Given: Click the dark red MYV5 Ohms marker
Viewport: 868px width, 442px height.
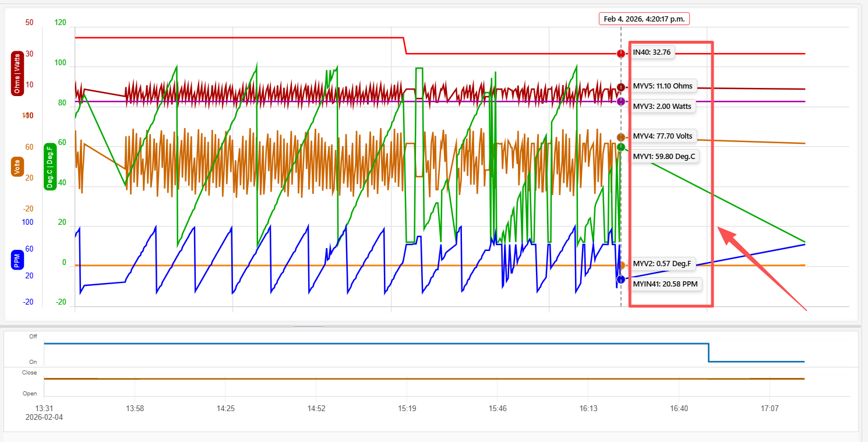Looking at the screenshot, I should tap(621, 87).
